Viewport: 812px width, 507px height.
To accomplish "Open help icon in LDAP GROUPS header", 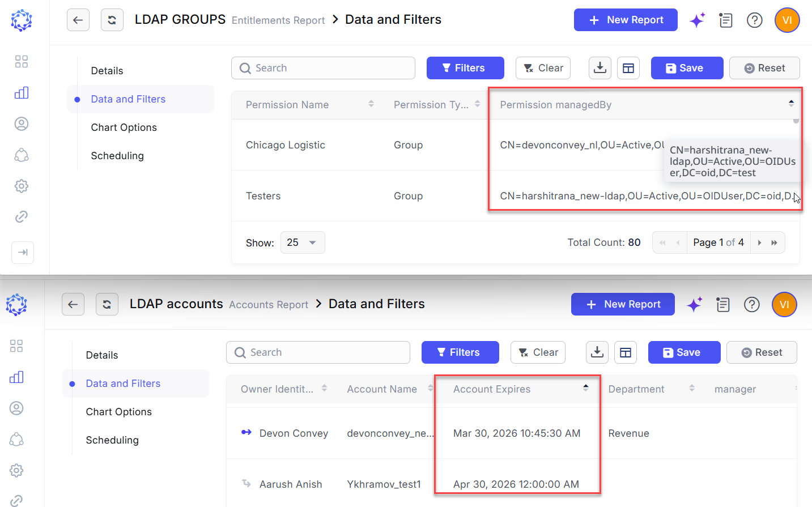I will (x=755, y=20).
